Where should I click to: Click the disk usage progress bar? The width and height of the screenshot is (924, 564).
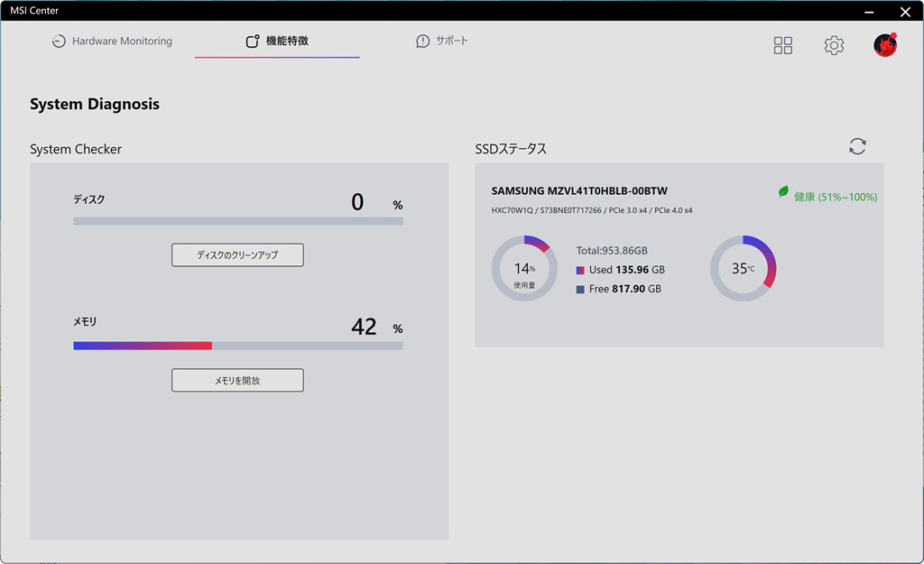[238, 221]
